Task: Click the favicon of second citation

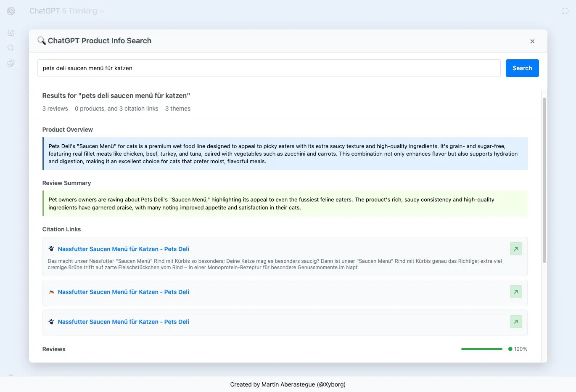Action: tap(51, 292)
